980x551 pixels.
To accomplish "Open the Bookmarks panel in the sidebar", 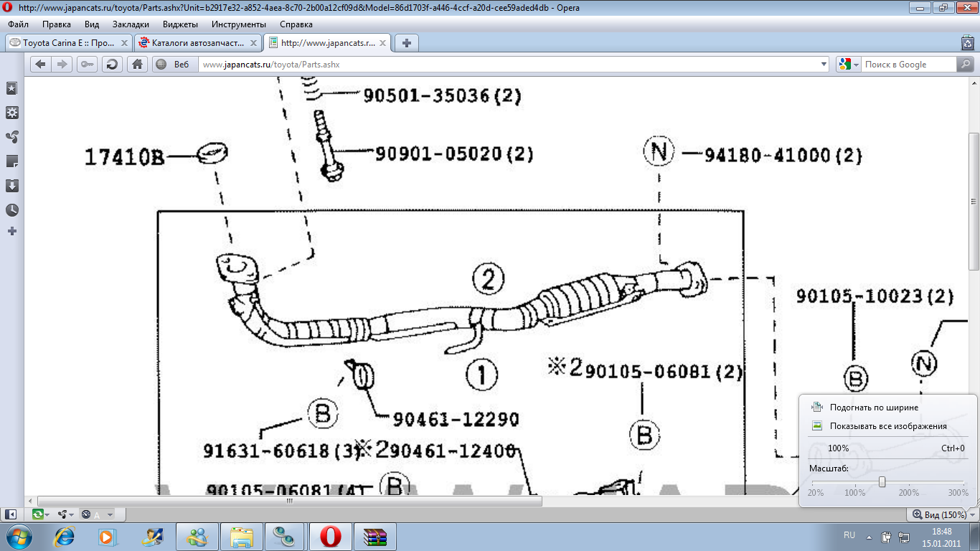I will coord(12,88).
